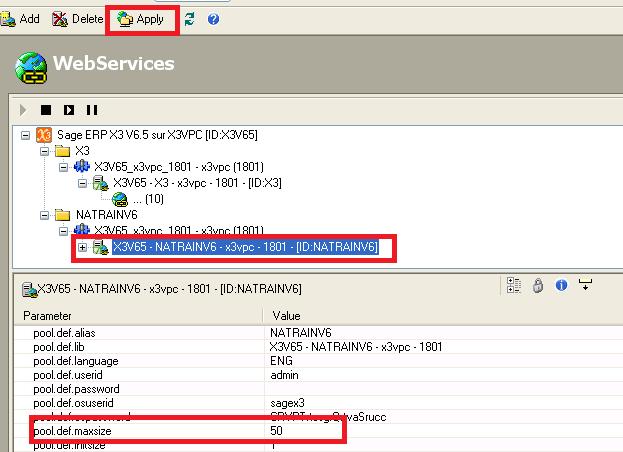Click pool icon beside [ID:X3] entry
This screenshot has width=623, height=452.
101,183
